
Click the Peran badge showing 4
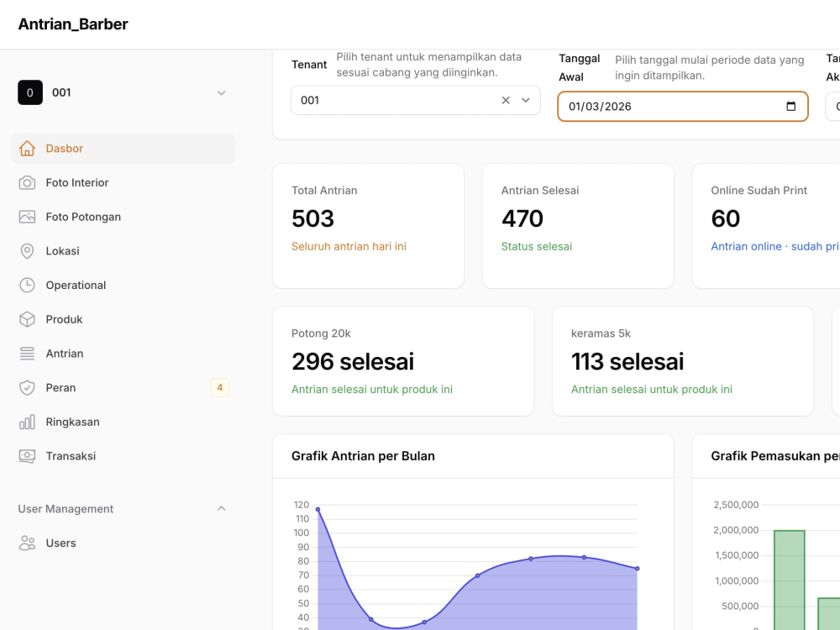(x=219, y=387)
